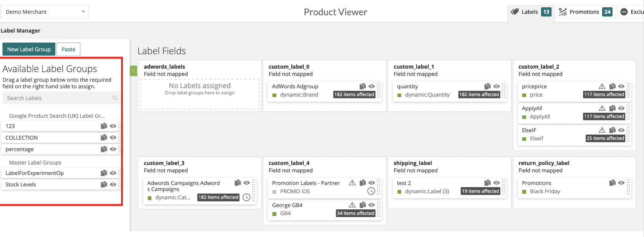Collapse the label groups panel with green chevron
Image resolution: width=644 pixels, height=237 pixels.
(134, 71)
